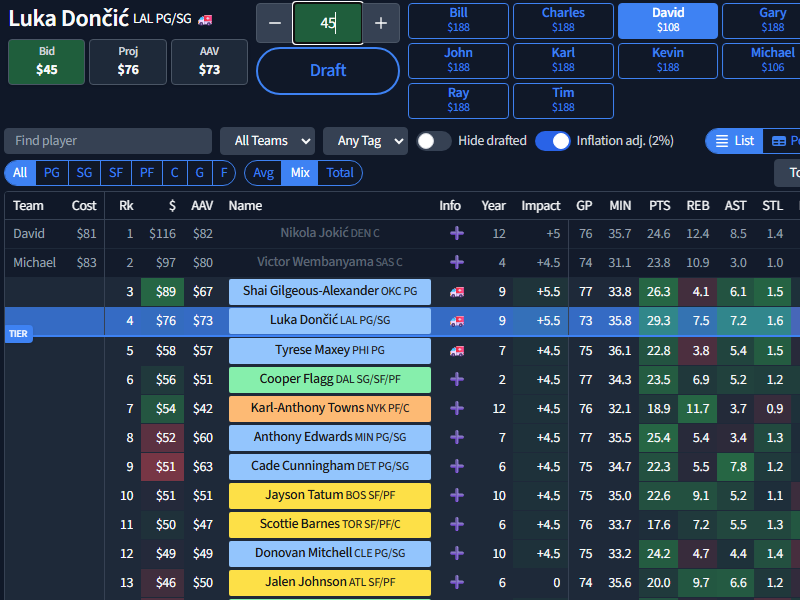Open the Any Tag dropdown
800x600 pixels.
[x=365, y=141]
